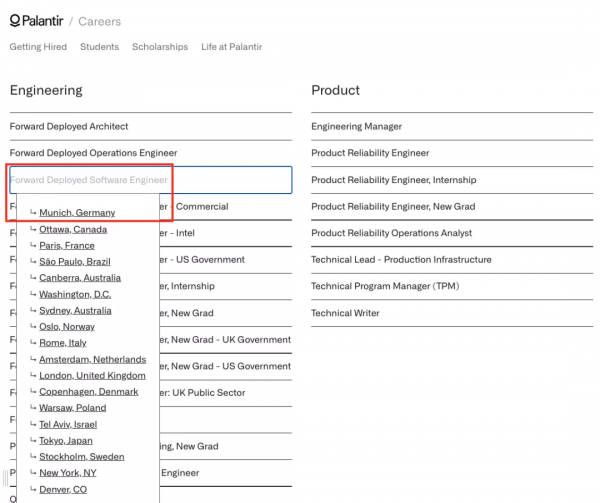Open the Scholarships menu item
Screen dimensions: 600x503
[x=160, y=47]
